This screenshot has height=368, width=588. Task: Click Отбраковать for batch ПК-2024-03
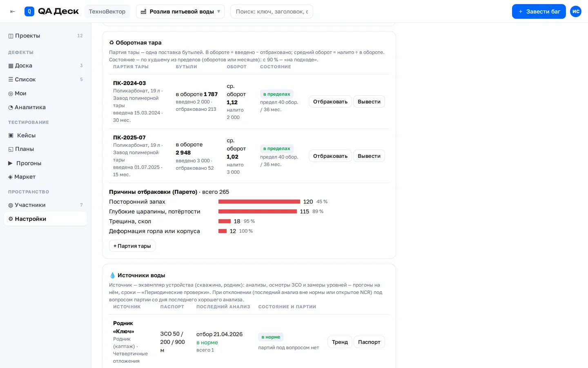(x=330, y=101)
